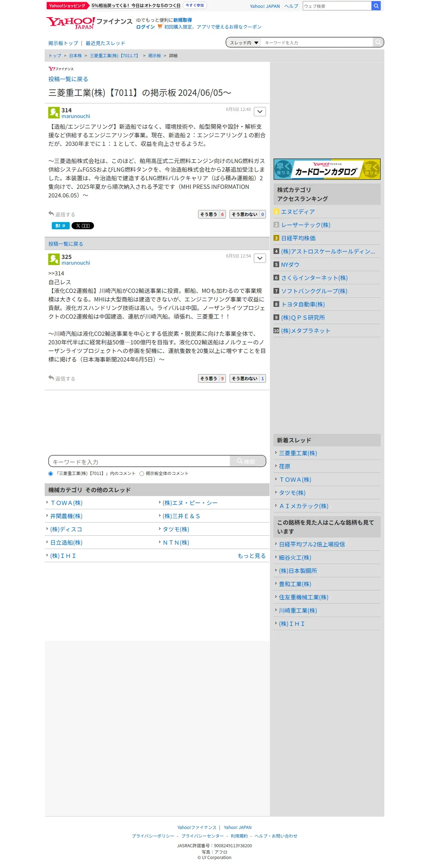This screenshot has width=429, height=868.
Task: Open the 日経平均ブル2倍上場投信 link
Action: click(x=312, y=544)
